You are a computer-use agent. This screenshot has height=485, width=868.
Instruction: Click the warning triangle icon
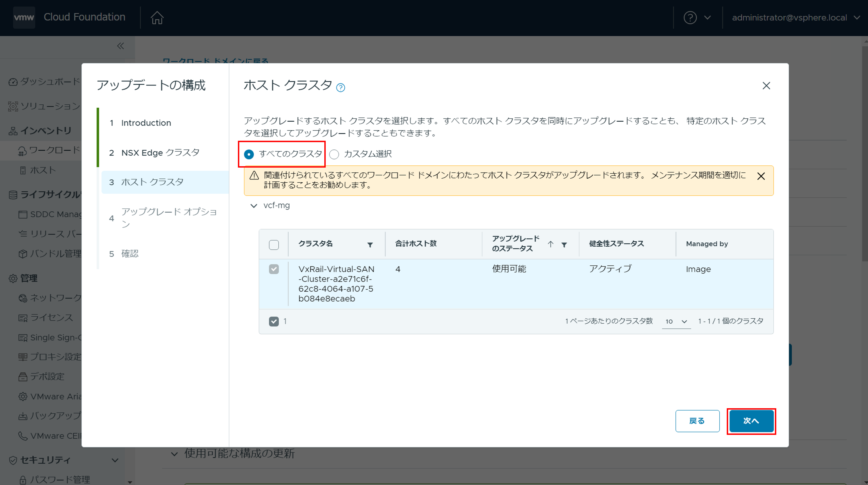[254, 175]
